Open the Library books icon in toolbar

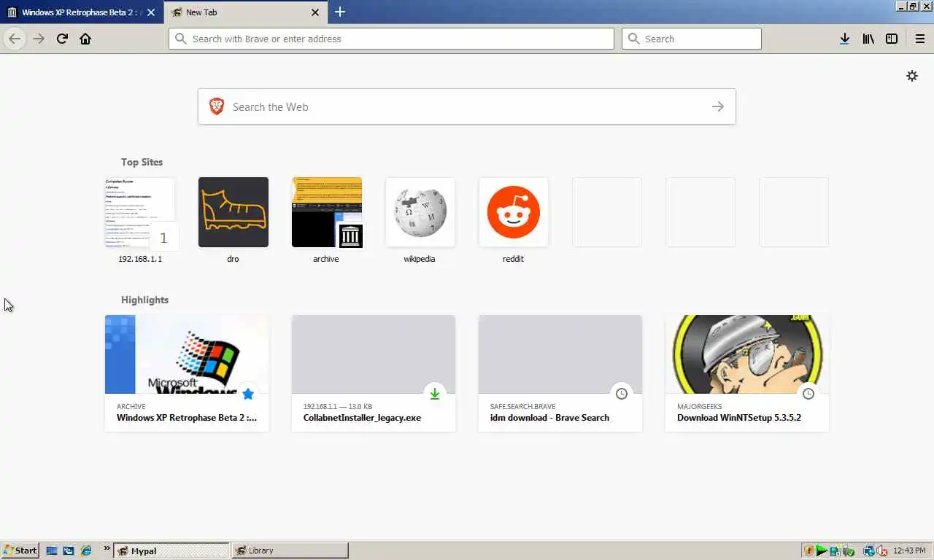coord(868,39)
